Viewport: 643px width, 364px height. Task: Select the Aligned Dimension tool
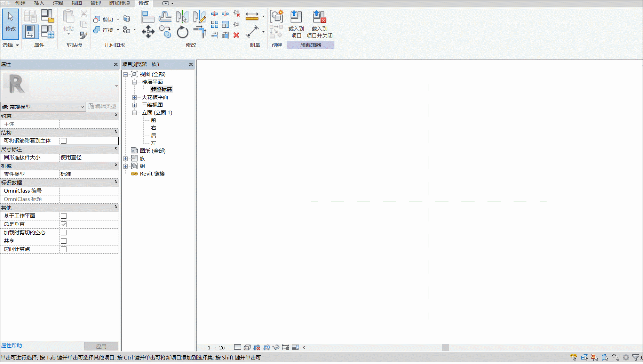(252, 32)
